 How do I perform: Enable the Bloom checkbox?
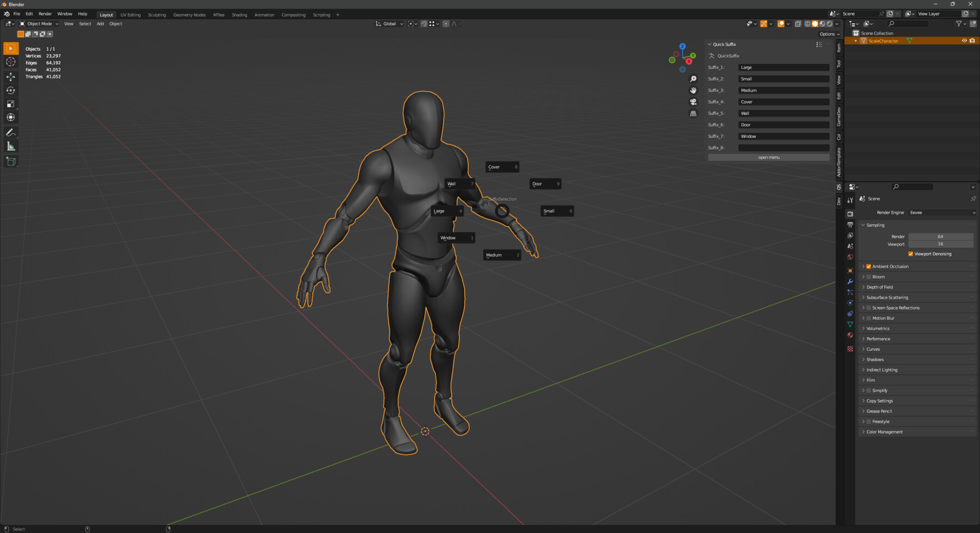[868, 277]
